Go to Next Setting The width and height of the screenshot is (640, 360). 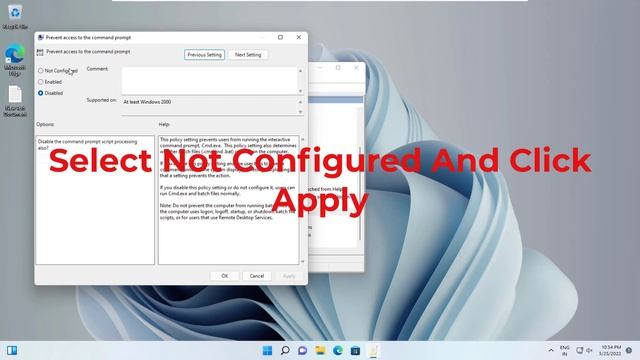(248, 55)
